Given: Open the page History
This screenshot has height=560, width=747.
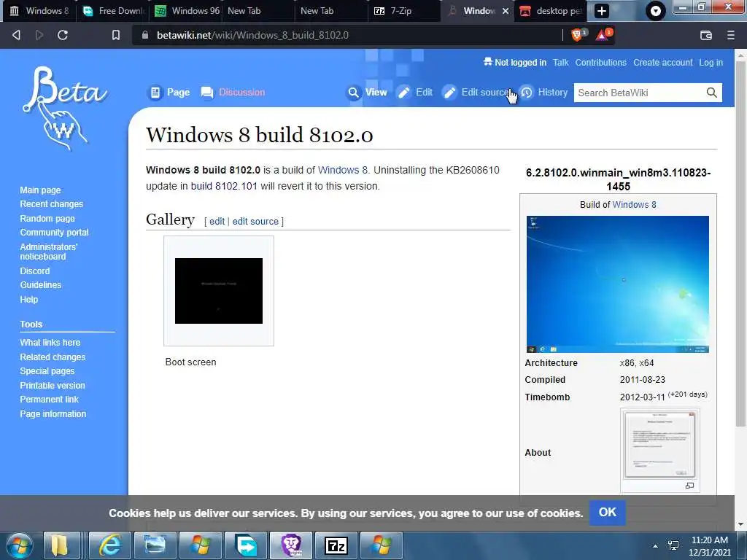Looking at the screenshot, I should pyautogui.click(x=543, y=93).
